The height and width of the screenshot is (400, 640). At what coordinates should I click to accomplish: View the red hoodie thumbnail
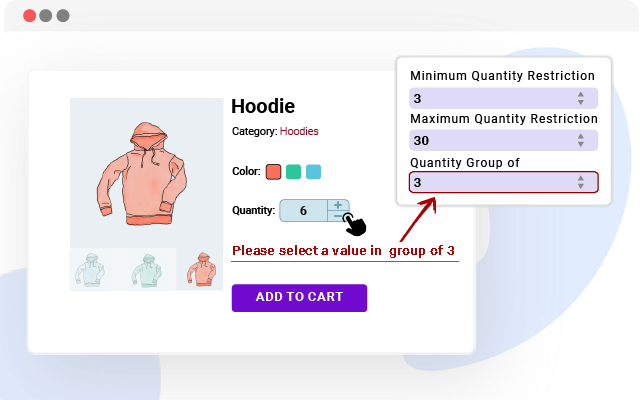coord(200,270)
